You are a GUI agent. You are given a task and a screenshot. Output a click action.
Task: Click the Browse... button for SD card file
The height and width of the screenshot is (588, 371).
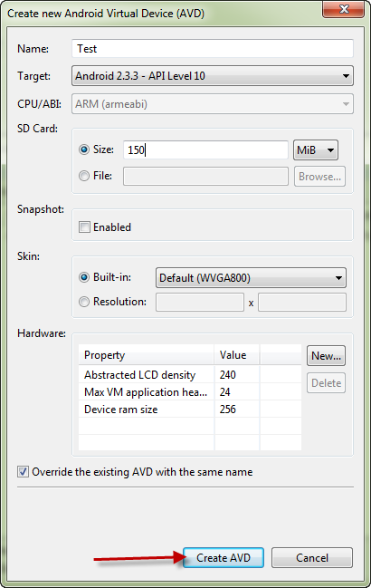click(319, 177)
